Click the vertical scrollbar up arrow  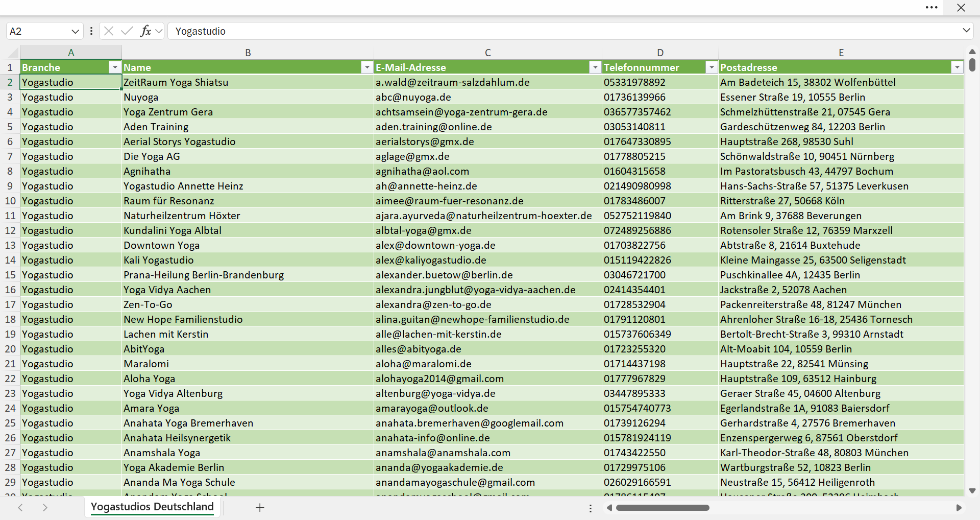tap(972, 52)
